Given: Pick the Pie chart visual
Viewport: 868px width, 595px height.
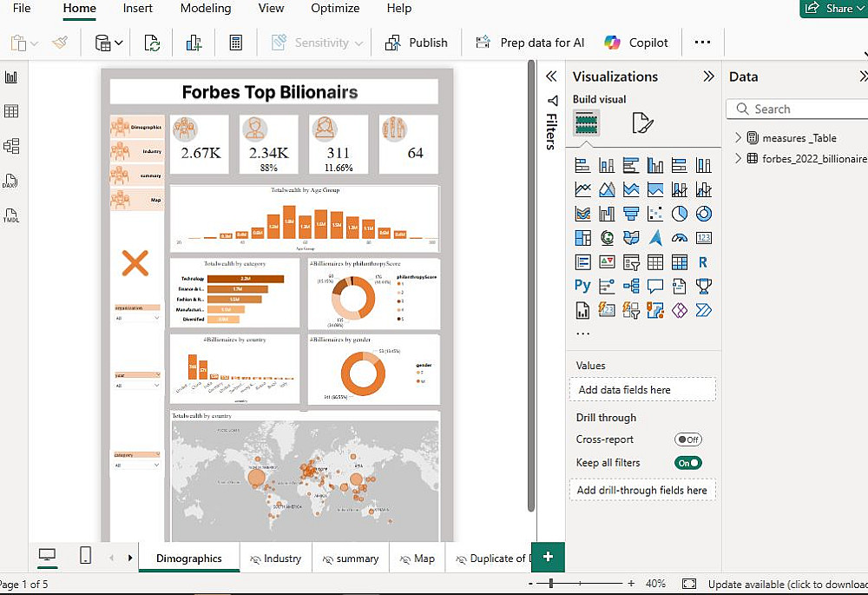Looking at the screenshot, I should tap(680, 214).
